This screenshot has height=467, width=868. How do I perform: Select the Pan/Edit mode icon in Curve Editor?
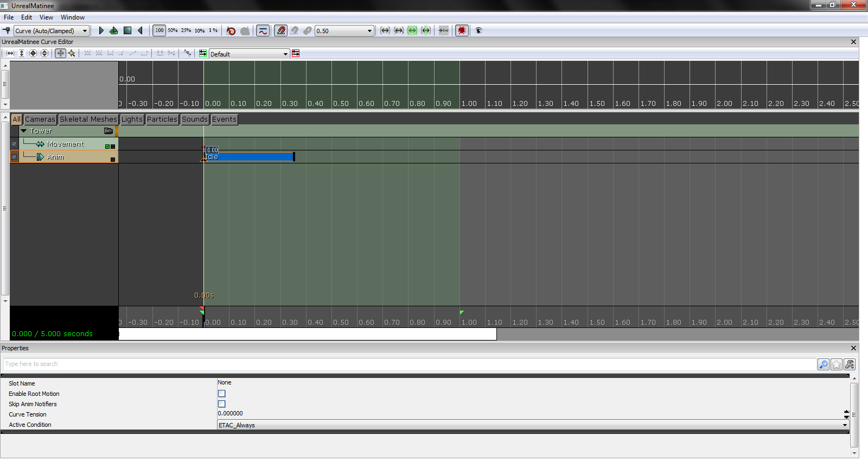click(60, 53)
